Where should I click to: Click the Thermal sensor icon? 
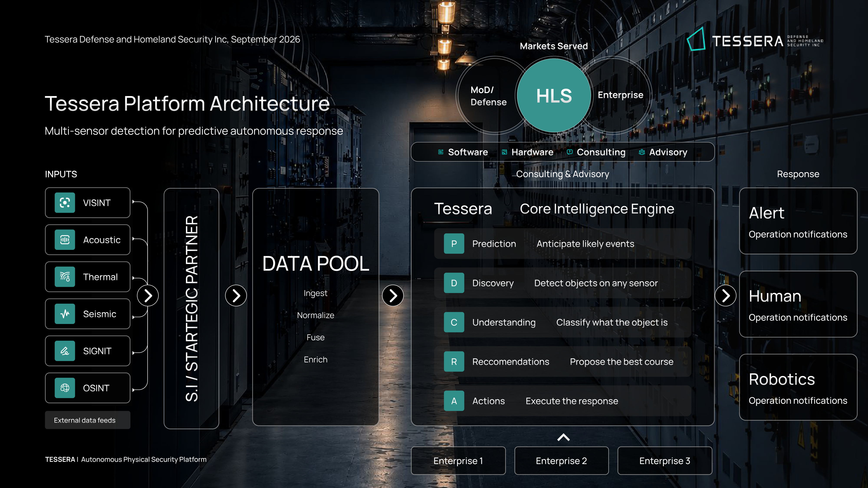[x=65, y=277]
